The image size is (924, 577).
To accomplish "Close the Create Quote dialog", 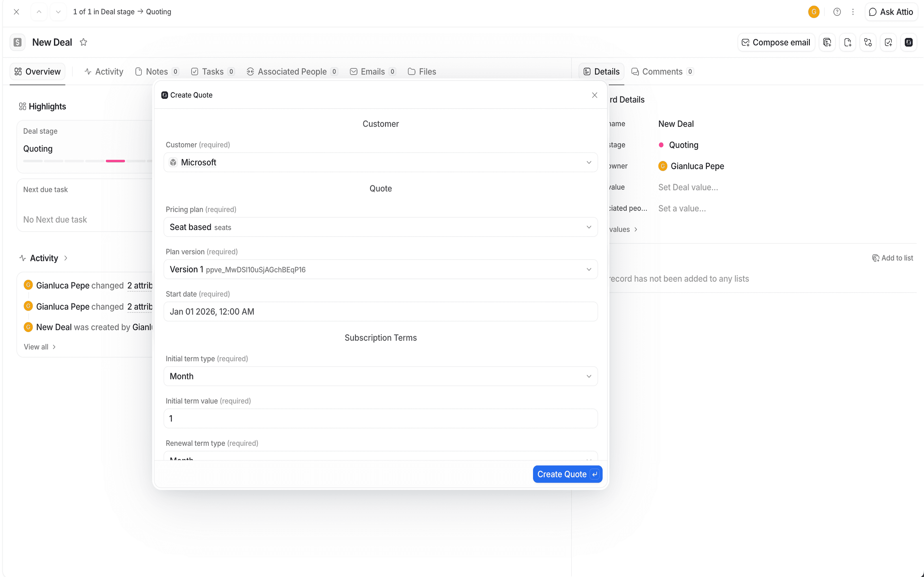I will [x=595, y=95].
